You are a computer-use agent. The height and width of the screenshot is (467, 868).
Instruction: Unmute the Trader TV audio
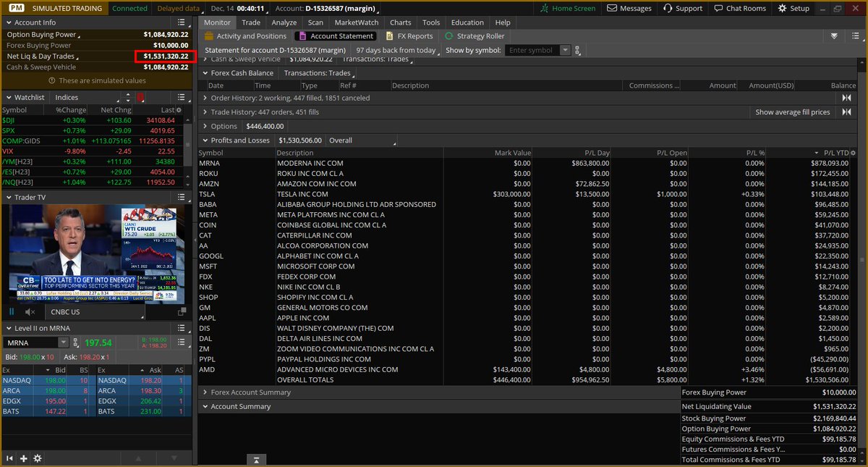coord(30,312)
